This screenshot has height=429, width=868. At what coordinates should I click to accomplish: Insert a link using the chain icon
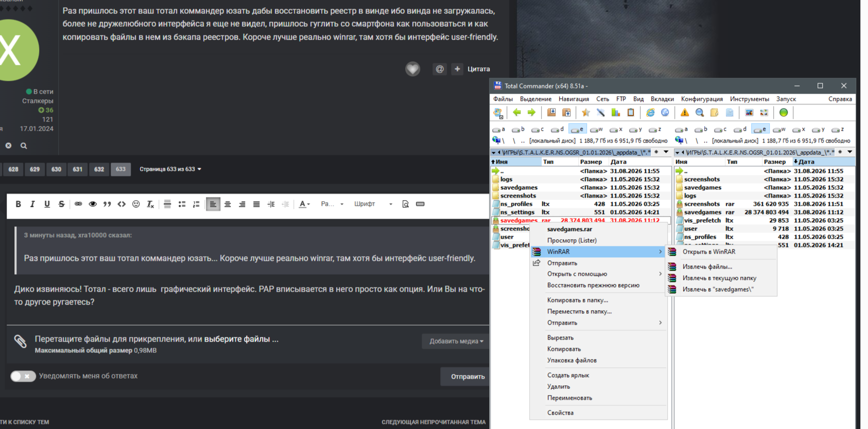point(78,204)
